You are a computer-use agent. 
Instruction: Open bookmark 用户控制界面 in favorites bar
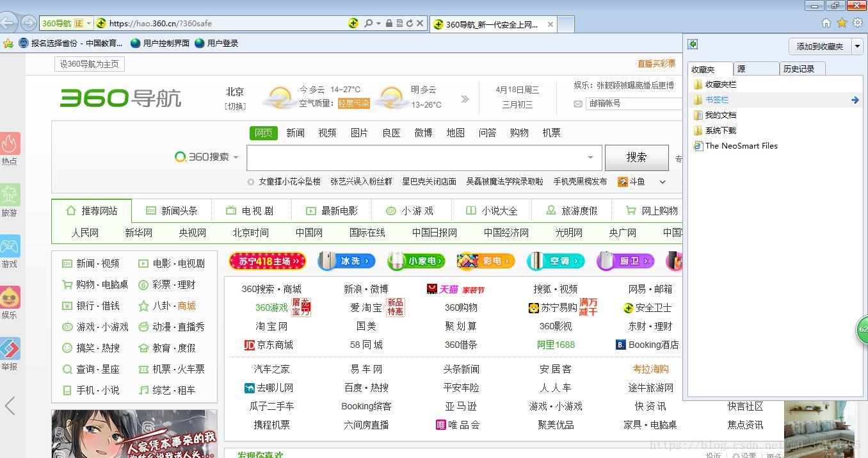point(160,44)
